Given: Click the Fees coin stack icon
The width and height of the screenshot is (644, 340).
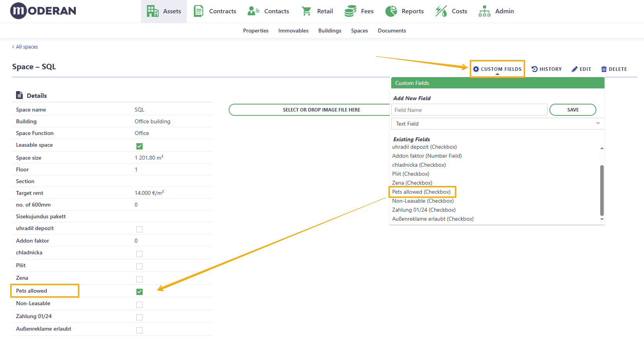Looking at the screenshot, I should [350, 11].
